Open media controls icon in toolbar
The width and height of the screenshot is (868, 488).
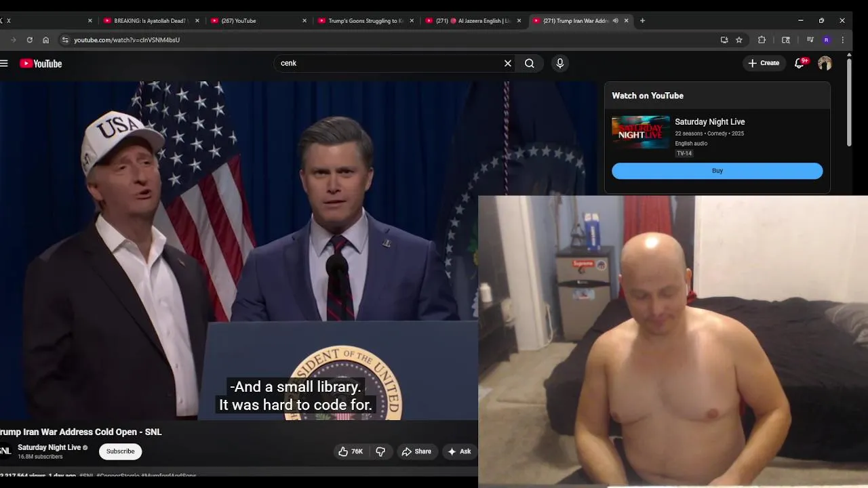pos(810,40)
